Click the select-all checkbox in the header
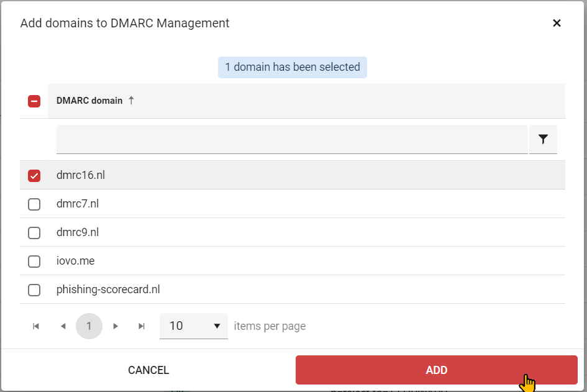587x392 pixels. click(x=34, y=101)
